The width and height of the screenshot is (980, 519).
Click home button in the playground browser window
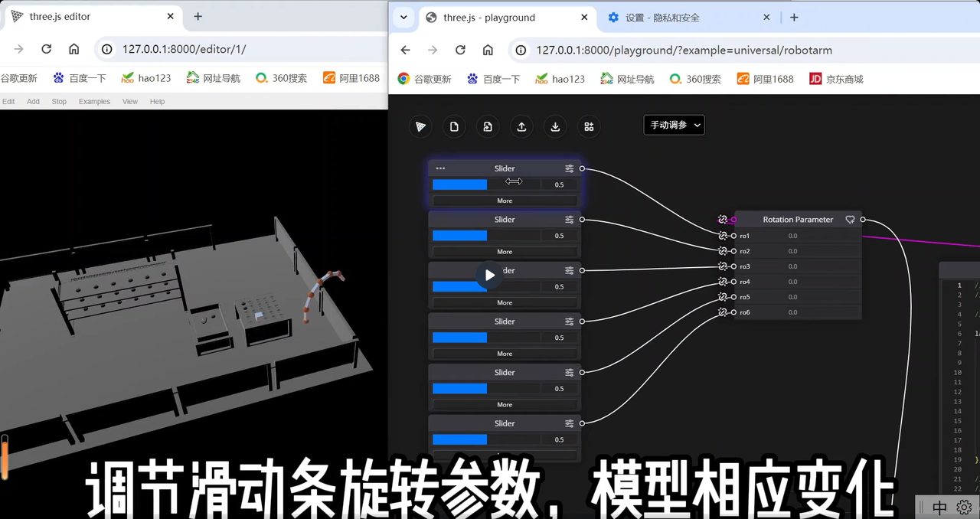488,50
